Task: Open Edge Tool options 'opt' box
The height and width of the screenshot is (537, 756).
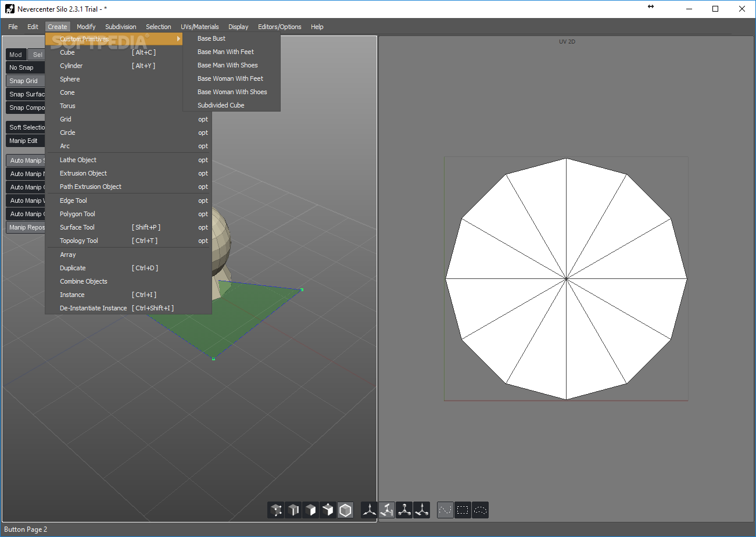Action: click(x=203, y=201)
